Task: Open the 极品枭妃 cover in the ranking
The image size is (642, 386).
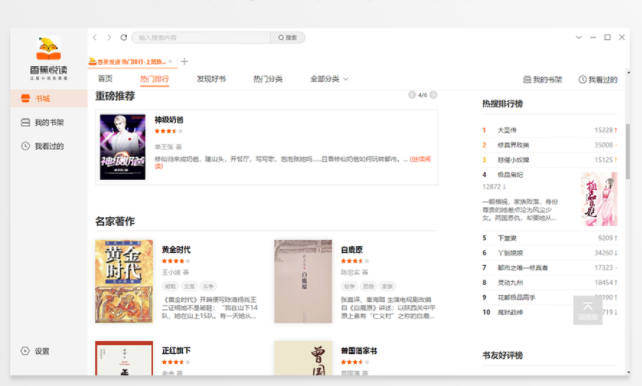Action: click(599, 199)
